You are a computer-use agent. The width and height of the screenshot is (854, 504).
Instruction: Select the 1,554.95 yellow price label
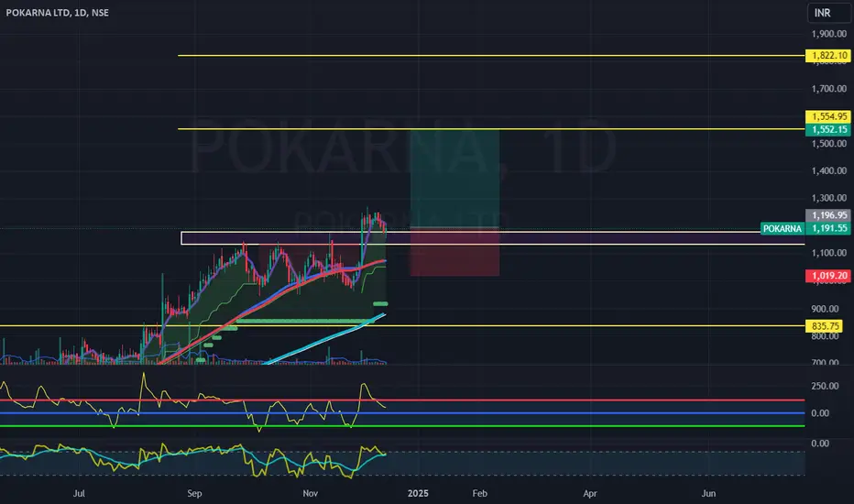coord(828,116)
